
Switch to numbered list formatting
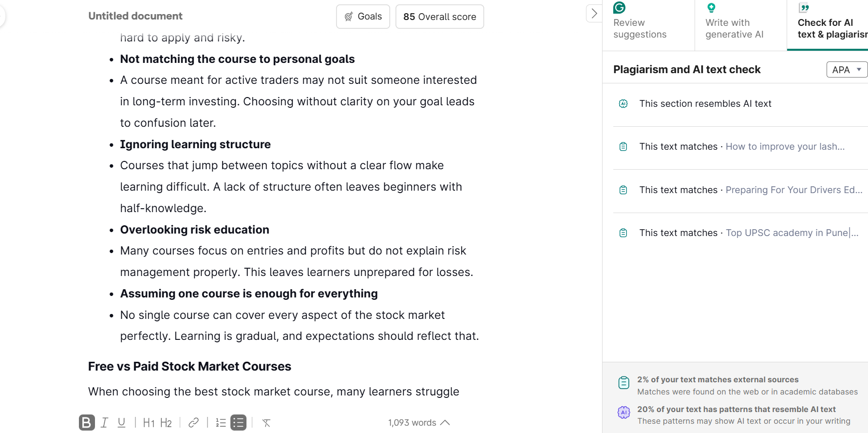click(221, 422)
